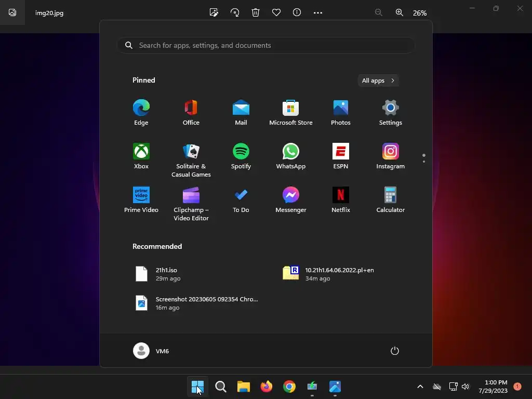Open the To Do app
532x399 pixels.
click(x=241, y=200)
